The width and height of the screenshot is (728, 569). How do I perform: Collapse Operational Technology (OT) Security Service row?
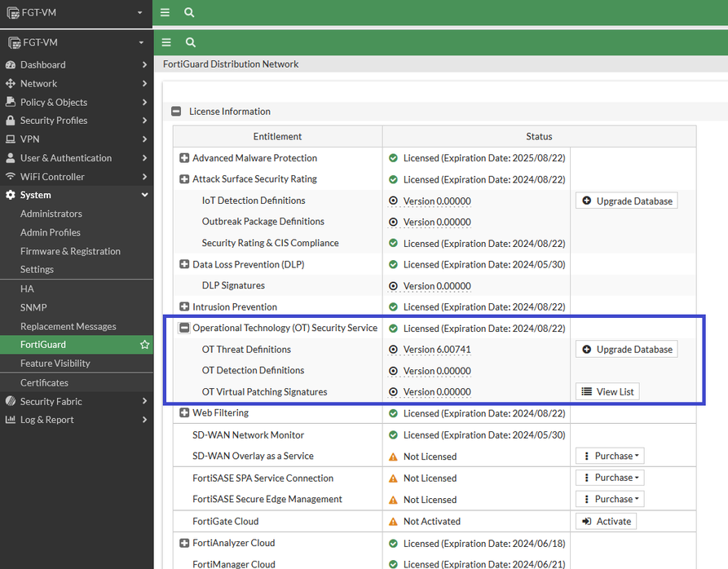pos(184,328)
